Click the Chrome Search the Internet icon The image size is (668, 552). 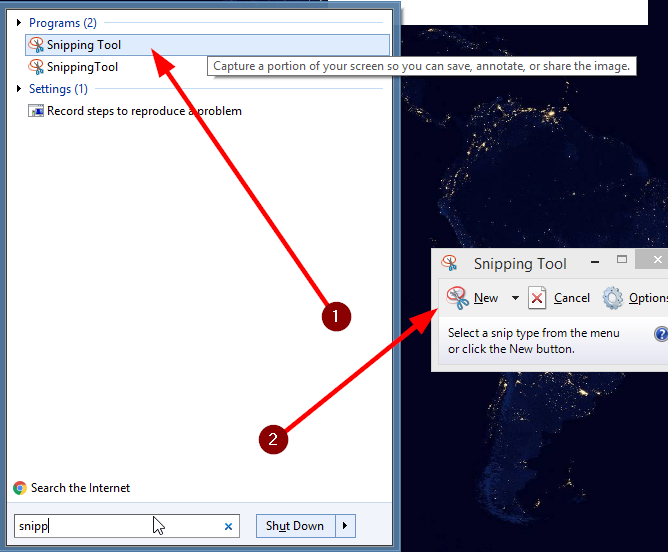click(20, 488)
